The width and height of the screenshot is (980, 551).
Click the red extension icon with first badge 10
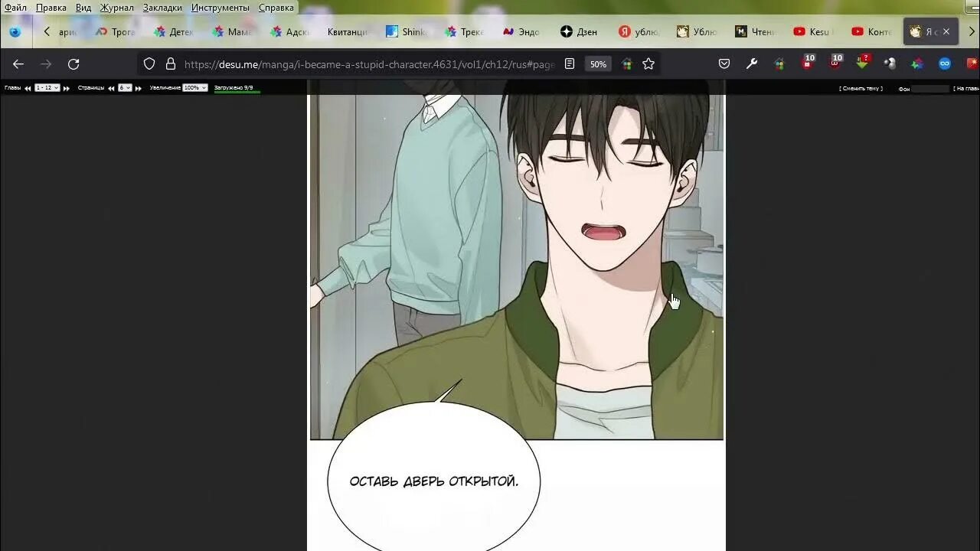click(808, 63)
